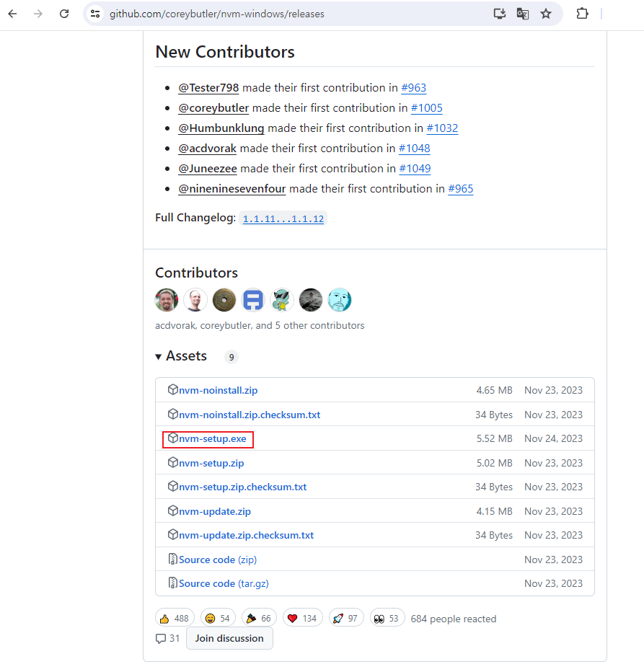Bookmark this page with star icon

coord(546,14)
